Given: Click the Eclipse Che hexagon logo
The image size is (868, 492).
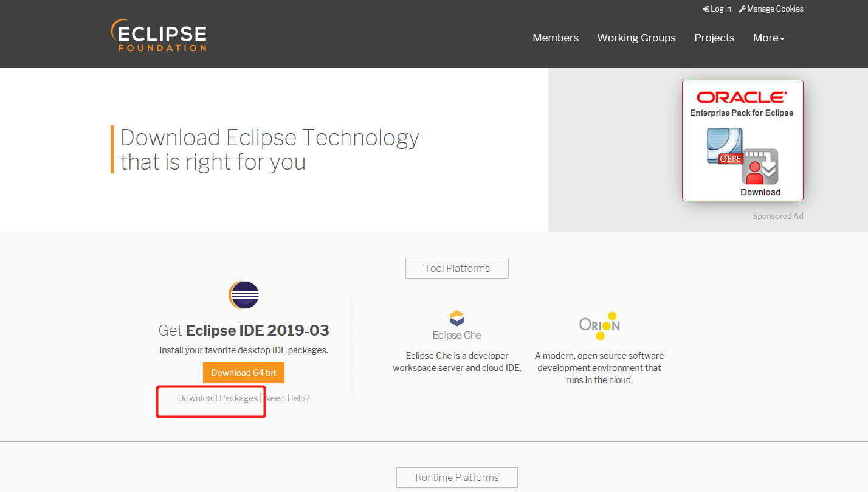Looking at the screenshot, I should click(456, 318).
